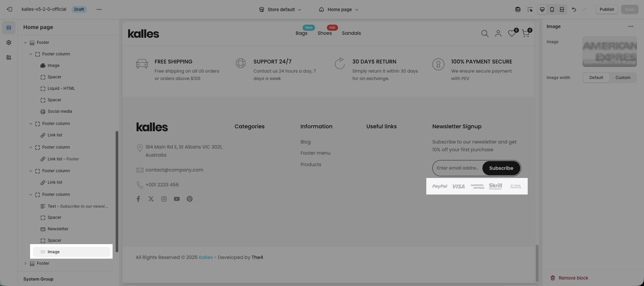Click the search icon in store header
Viewport: 644px width, 286px height.
click(485, 33)
